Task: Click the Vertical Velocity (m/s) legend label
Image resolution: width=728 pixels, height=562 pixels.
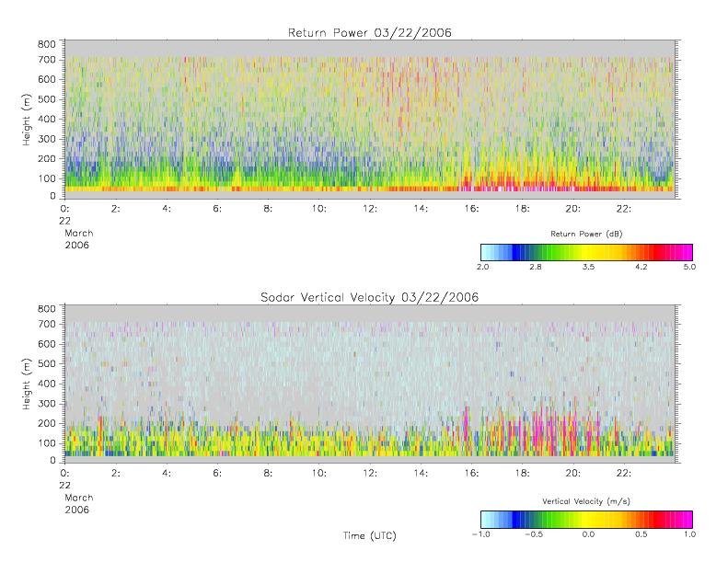Action: (586, 501)
